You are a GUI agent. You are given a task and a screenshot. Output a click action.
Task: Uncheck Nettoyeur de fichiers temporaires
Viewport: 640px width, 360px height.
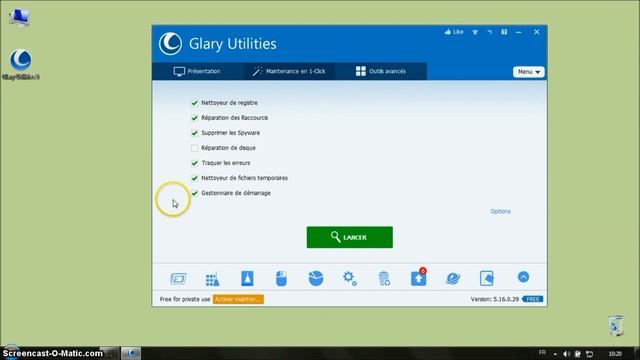coord(195,178)
